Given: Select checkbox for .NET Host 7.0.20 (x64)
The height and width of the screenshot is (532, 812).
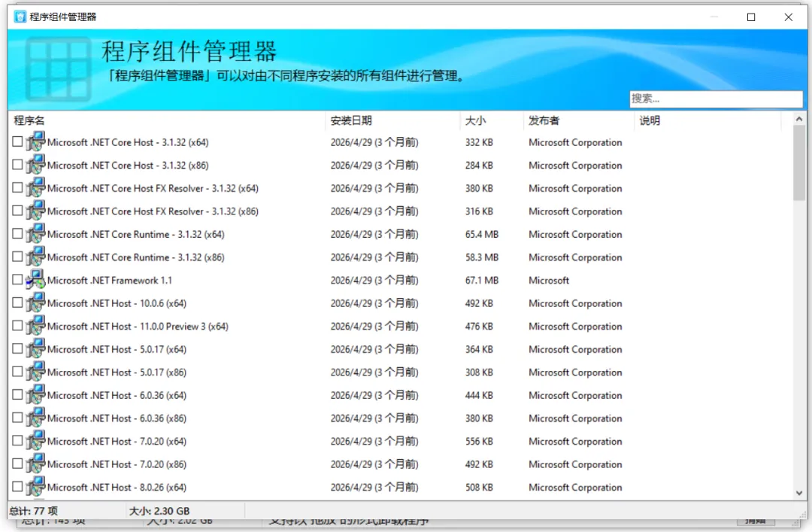Looking at the screenshot, I should [17, 440].
